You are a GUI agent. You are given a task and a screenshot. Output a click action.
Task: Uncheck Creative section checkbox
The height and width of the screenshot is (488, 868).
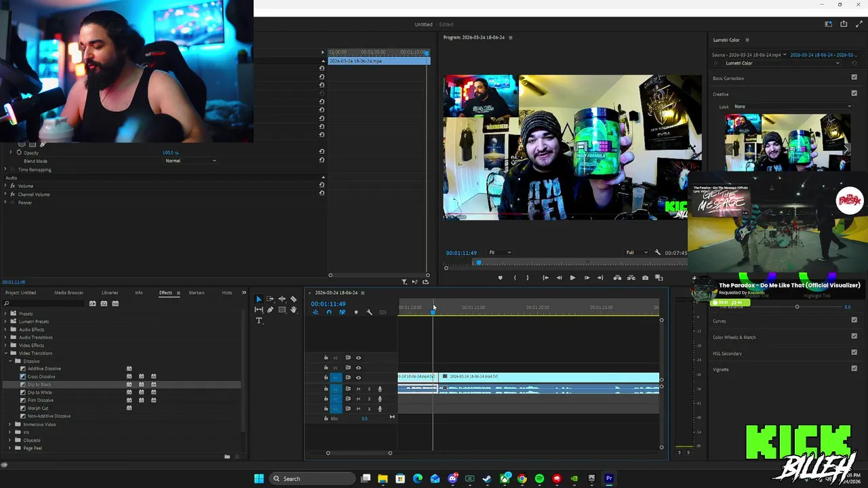tap(854, 94)
